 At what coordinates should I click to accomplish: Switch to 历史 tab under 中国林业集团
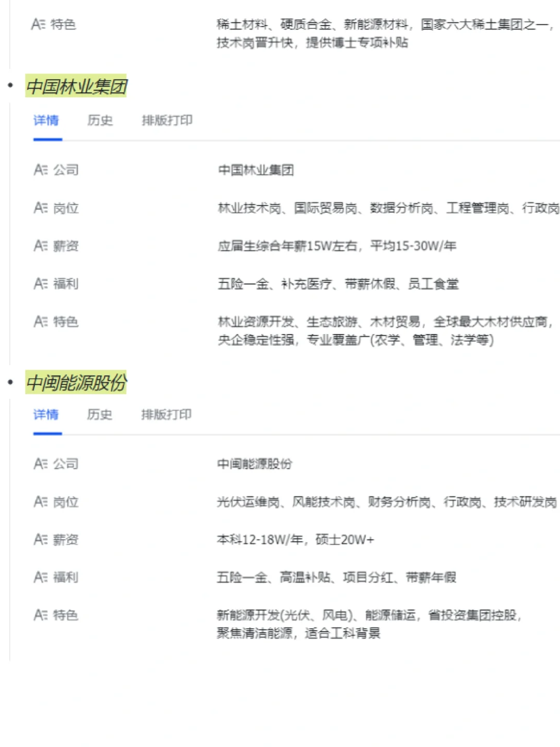[x=100, y=120]
